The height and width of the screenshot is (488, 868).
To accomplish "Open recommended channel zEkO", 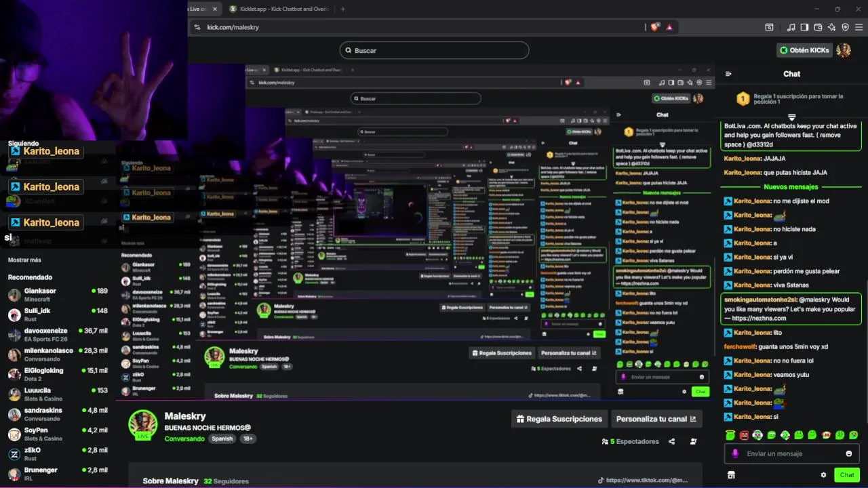I will [58, 454].
